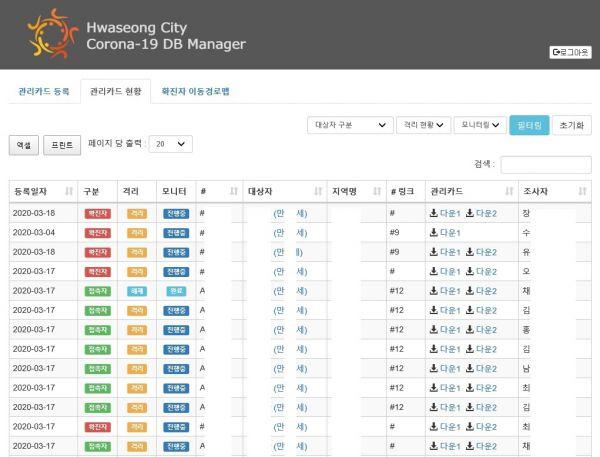Expand the 대상자 구분 filter dropdown
Viewport: 600px width, 457px height.
point(349,125)
